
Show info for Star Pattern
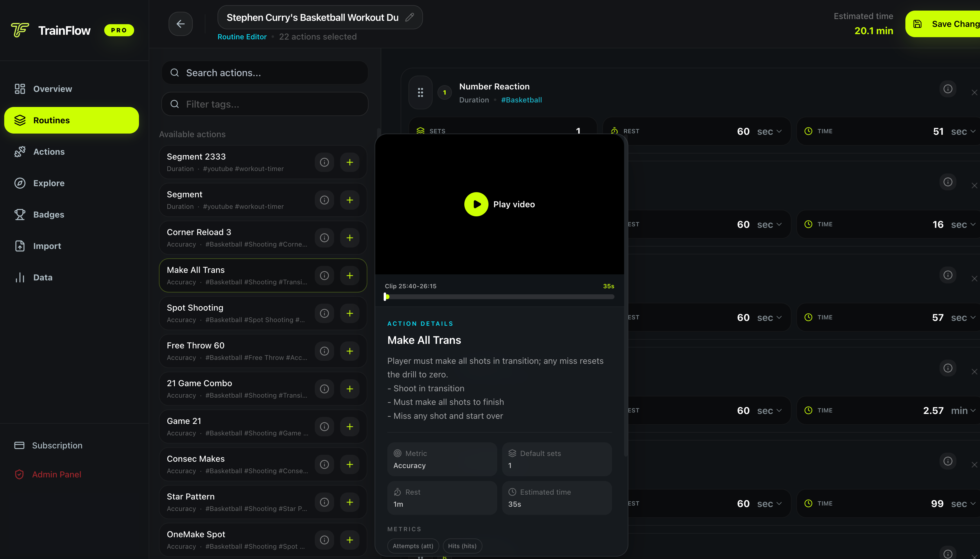point(324,502)
